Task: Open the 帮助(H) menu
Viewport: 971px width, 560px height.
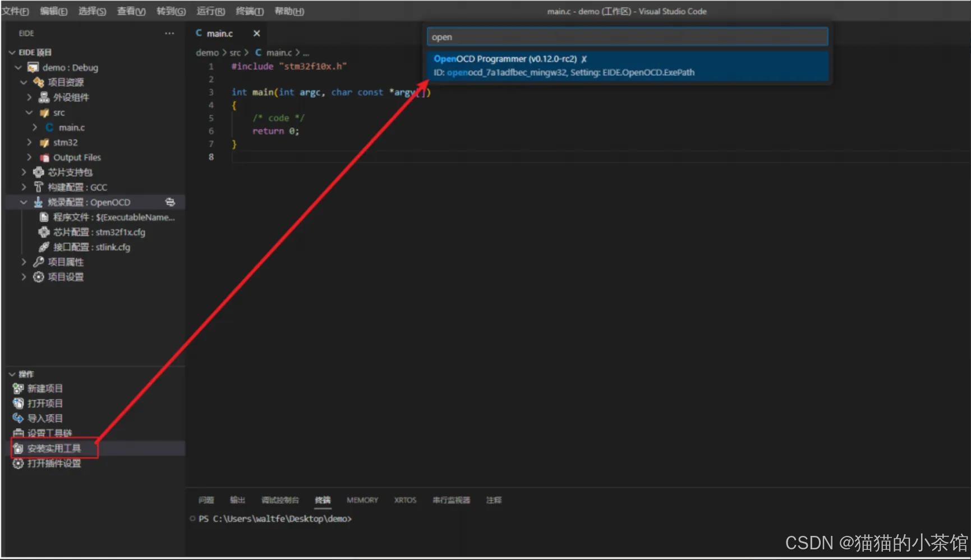Action: (x=289, y=11)
